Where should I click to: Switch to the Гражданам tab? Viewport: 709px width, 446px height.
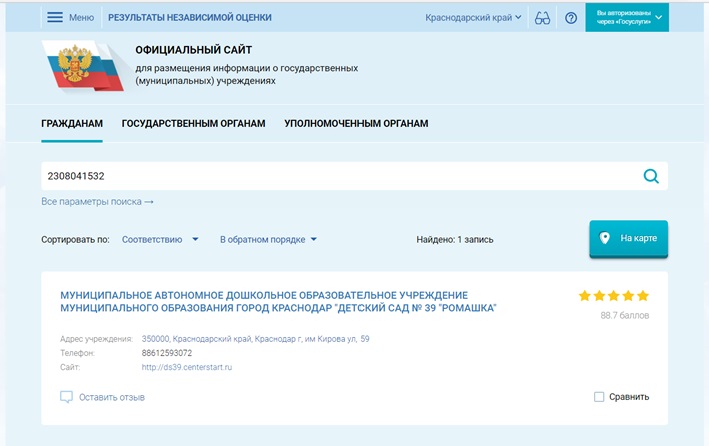(x=72, y=123)
